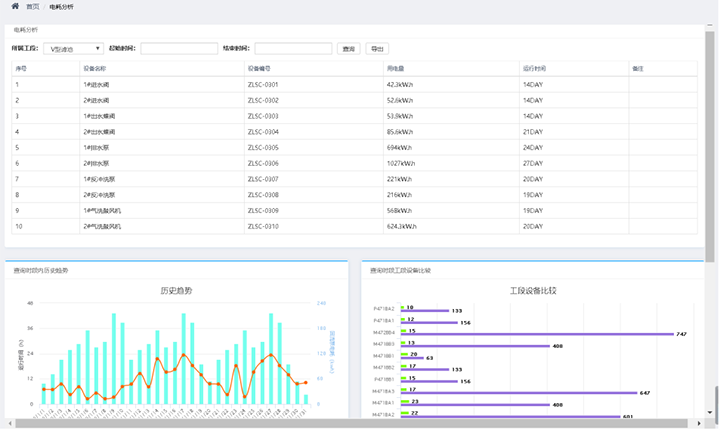Viewport: 720px width, 430px height.
Task: Open the 所属工段 dropdown showing V型滤池
Action: click(73, 48)
